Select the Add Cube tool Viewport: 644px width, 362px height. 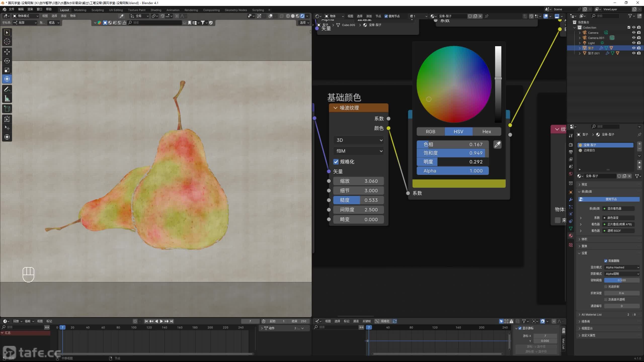[x=7, y=109]
